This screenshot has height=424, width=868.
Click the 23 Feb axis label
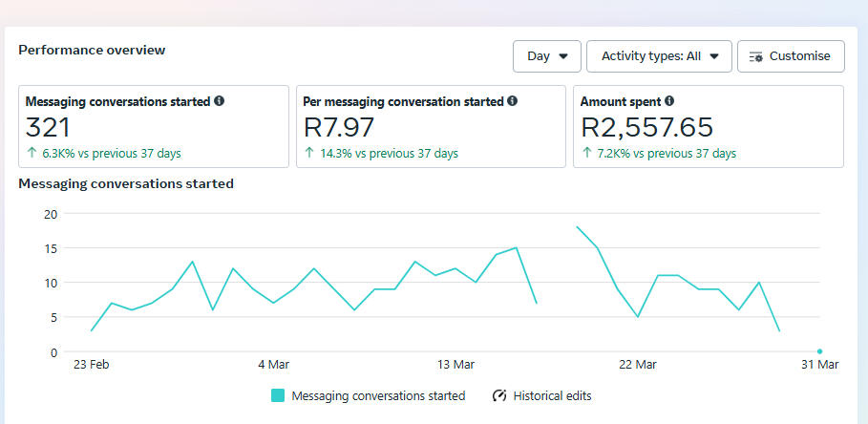(x=92, y=365)
